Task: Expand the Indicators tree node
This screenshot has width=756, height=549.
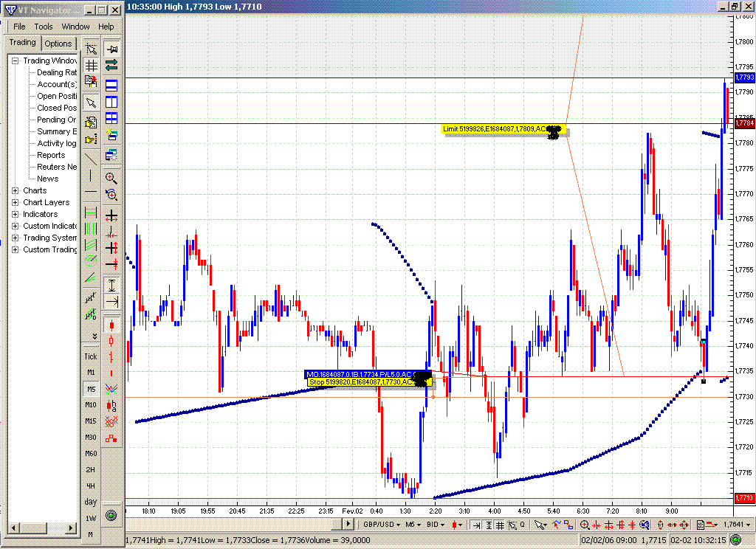Action: (15, 214)
